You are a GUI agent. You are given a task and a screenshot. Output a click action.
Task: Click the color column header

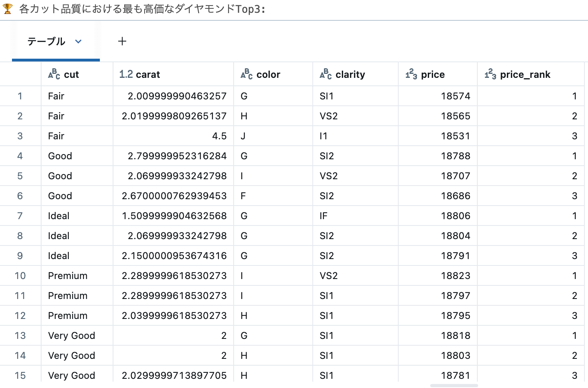tap(268, 74)
